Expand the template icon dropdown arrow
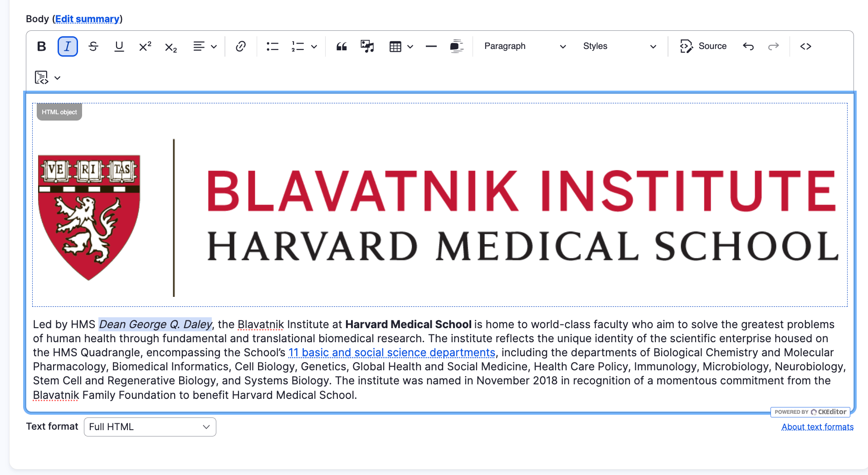 click(58, 78)
